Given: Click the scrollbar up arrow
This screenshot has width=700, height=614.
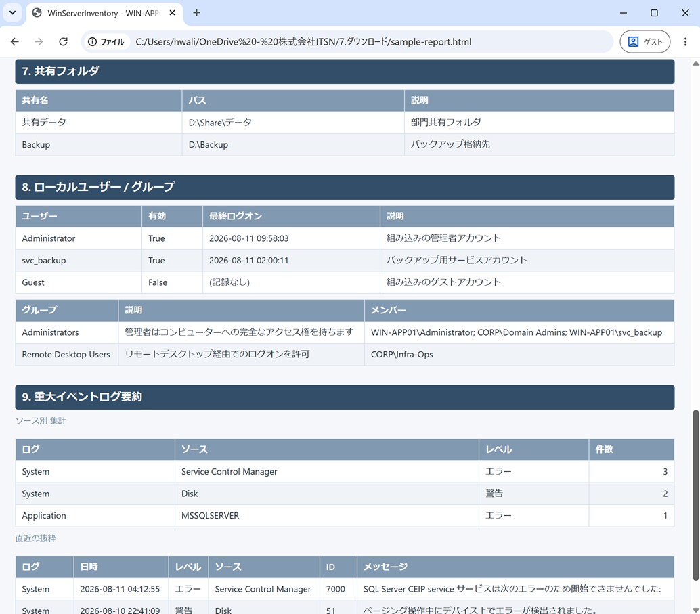Looking at the screenshot, I should [x=695, y=64].
